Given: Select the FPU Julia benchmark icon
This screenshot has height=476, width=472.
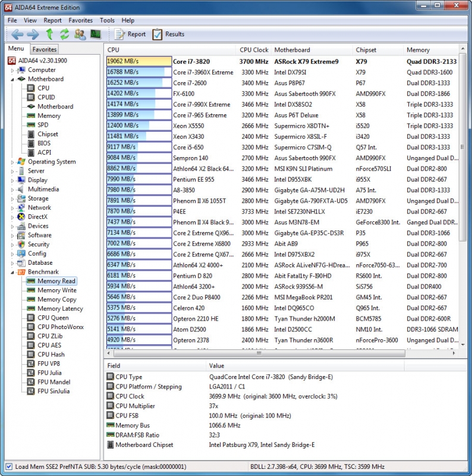Looking at the screenshot, I should (x=31, y=373).
